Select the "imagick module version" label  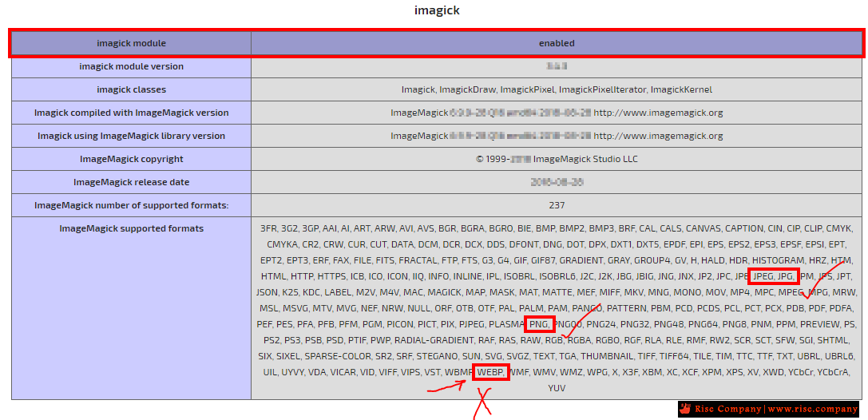pos(131,66)
